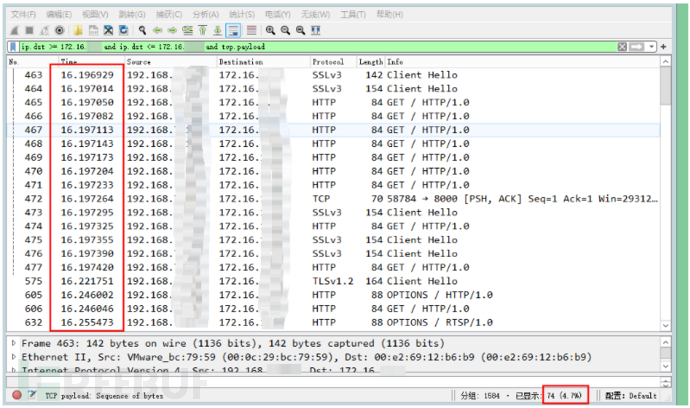Open the 统计(S) menu

pos(244,15)
